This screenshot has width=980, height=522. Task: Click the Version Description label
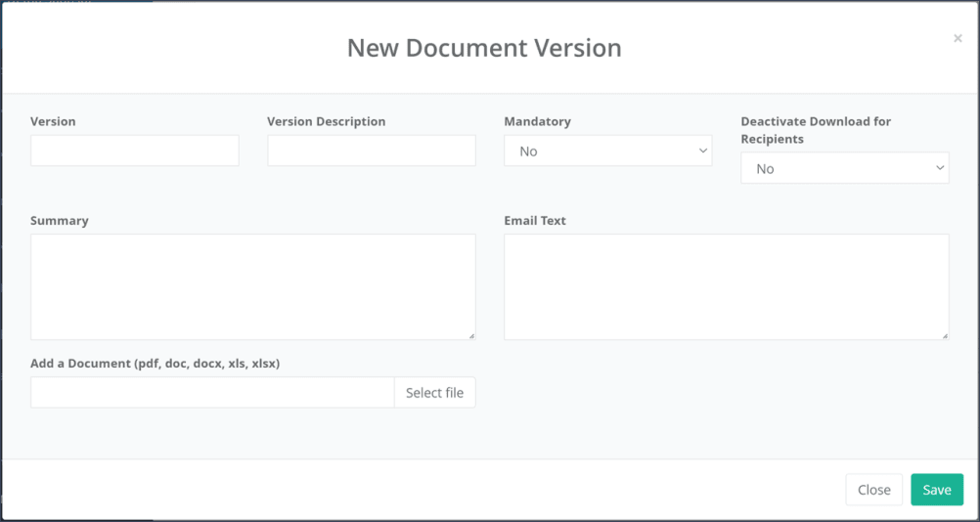(x=326, y=122)
